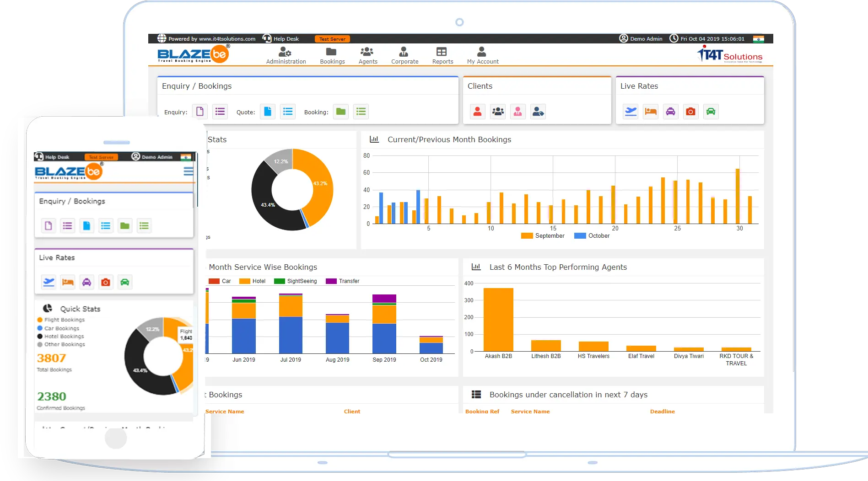The width and height of the screenshot is (868, 481).
Task: Click red camera Live Rates icon on the phone
Action: pyautogui.click(x=106, y=282)
